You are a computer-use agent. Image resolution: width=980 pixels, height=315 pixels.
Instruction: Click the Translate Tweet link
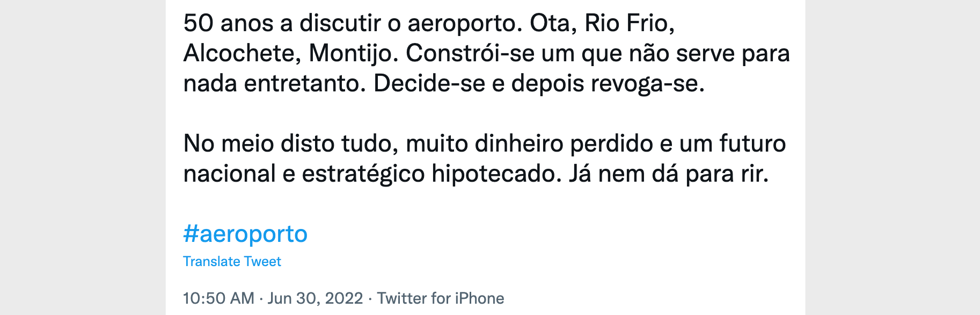point(232,262)
